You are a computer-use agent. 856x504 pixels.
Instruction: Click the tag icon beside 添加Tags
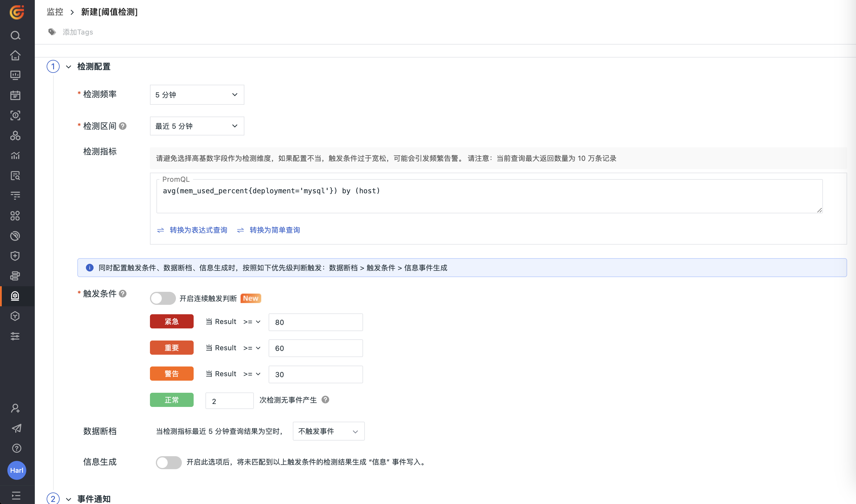coord(52,32)
